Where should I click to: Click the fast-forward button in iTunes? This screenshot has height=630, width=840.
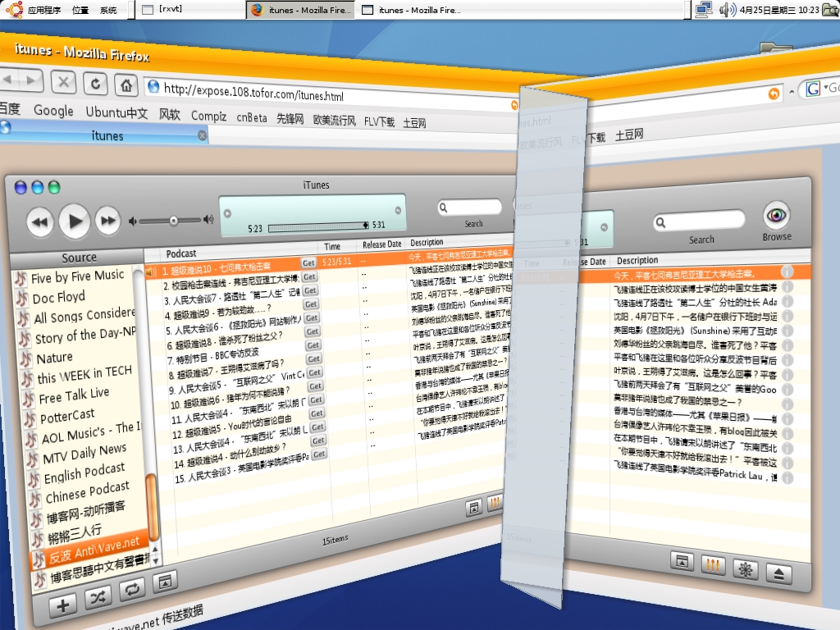click(x=108, y=220)
